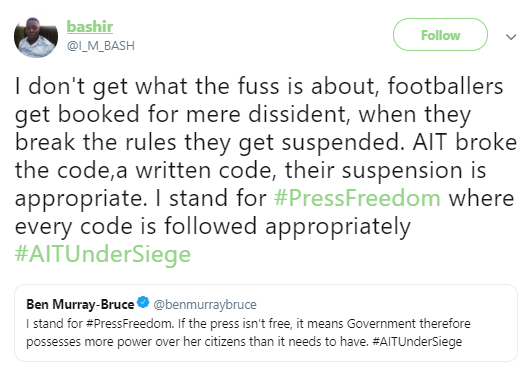Open the @I_M_BASH handle

(101, 46)
